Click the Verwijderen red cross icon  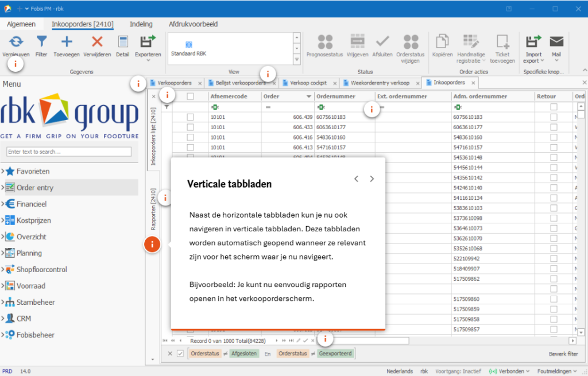[97, 41]
